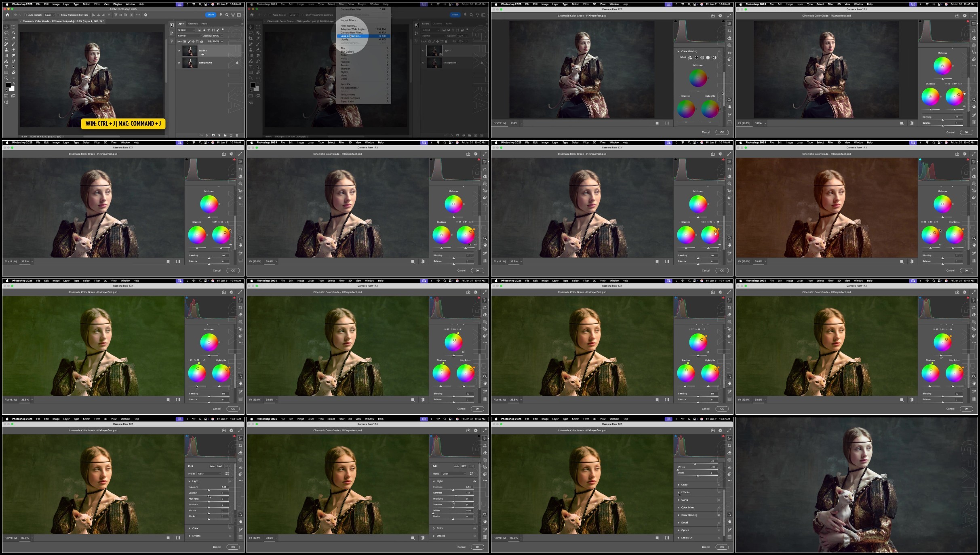Click trash icon in Layers panel above yellow caption

point(237,135)
